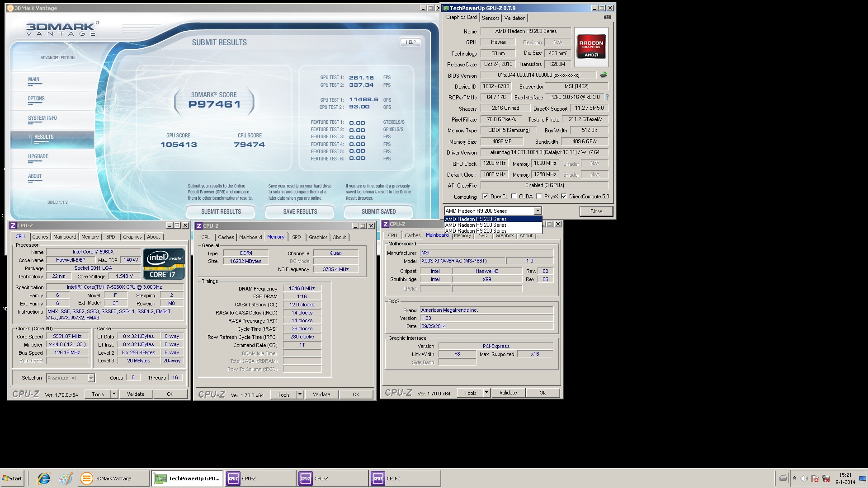This screenshot has height=488, width=868.
Task: Click SUBMIT RESULTS button in 3DMark Vantage
Action: (x=221, y=211)
